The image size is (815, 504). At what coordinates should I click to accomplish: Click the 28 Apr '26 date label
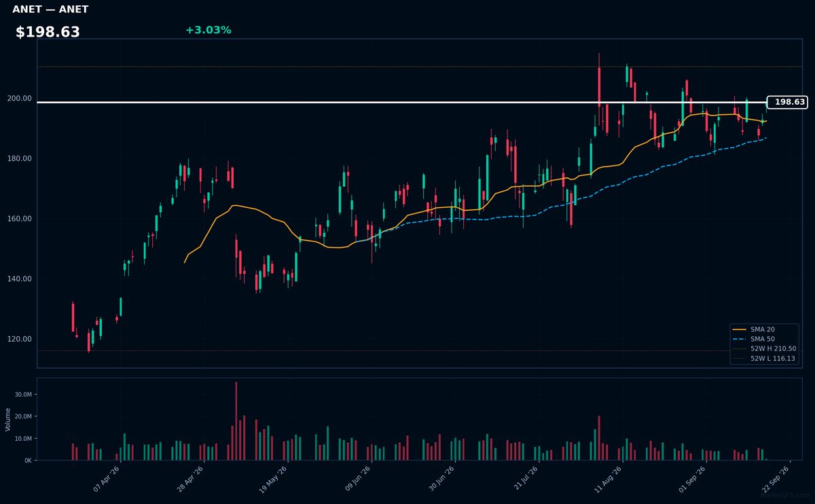click(x=189, y=478)
